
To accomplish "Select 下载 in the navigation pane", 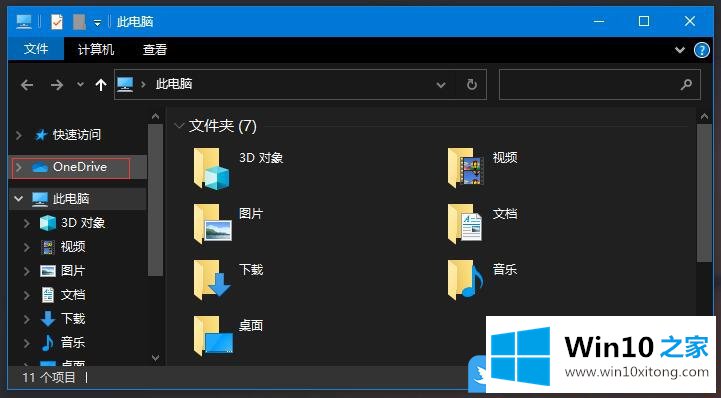I will pyautogui.click(x=73, y=318).
